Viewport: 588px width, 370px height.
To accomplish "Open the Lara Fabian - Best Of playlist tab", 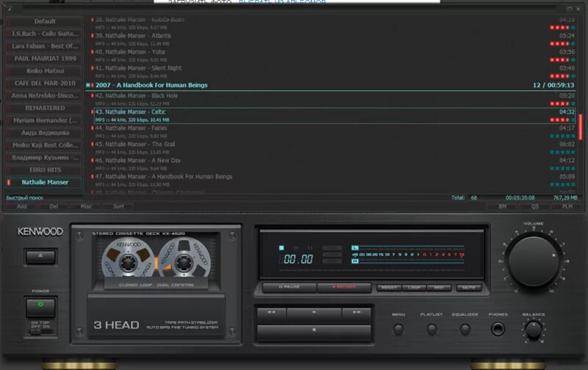I will coord(44,46).
